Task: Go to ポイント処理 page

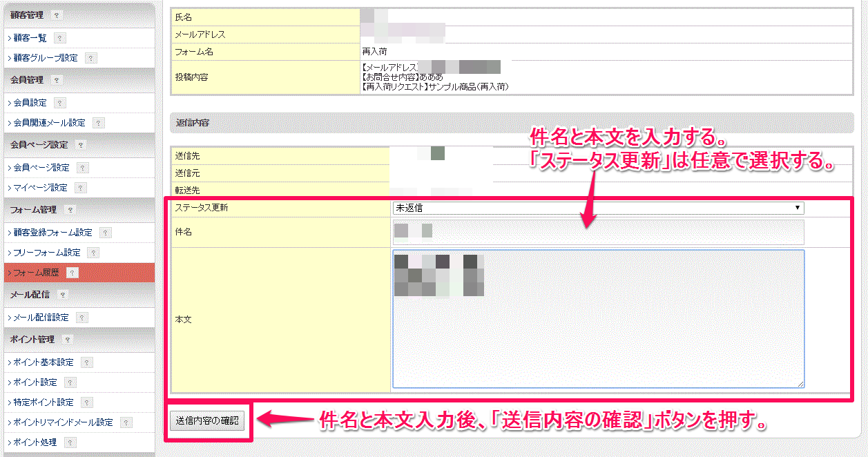Action: tap(36, 443)
